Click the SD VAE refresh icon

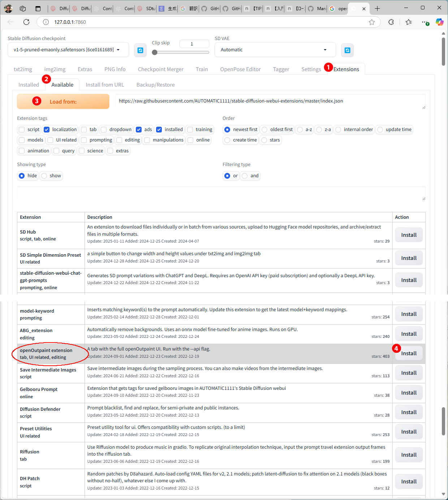347,50
